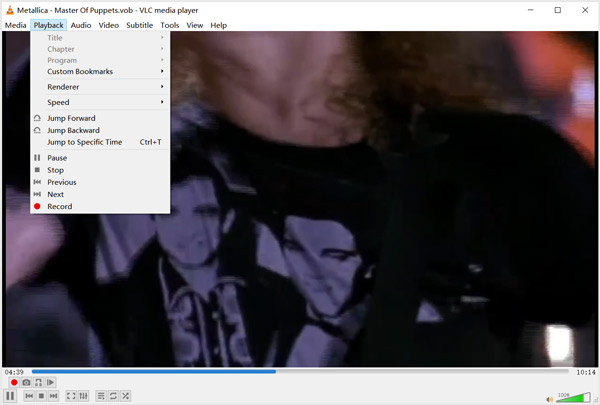The image size is (600, 405).
Task: Open the Tools menu
Action: [170, 25]
